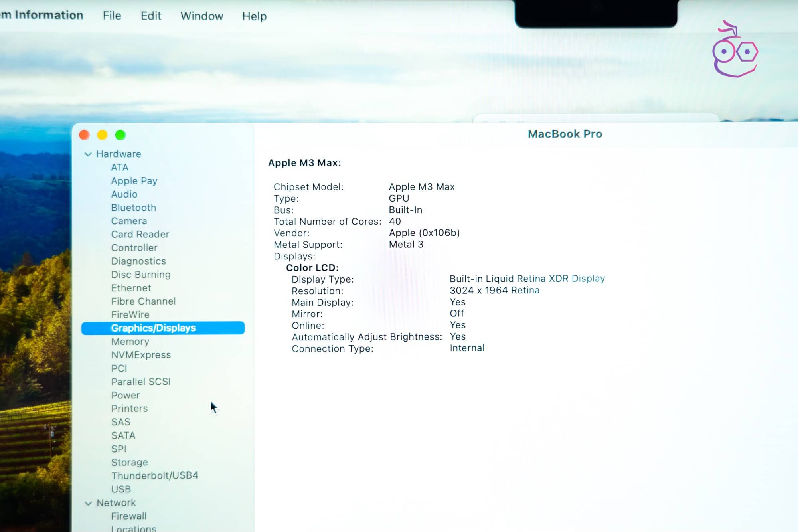Screen dimensions: 798x532
Task: Select Memory in the sidebar
Action: (x=130, y=342)
